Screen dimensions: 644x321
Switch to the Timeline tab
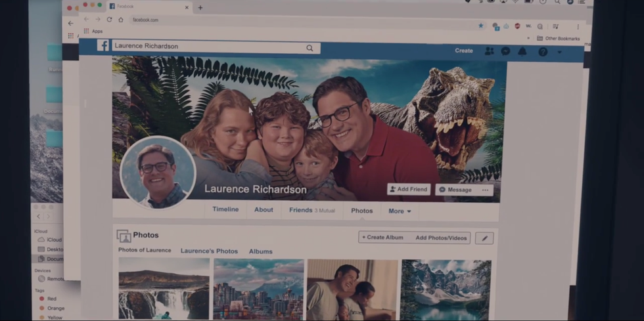(x=225, y=209)
